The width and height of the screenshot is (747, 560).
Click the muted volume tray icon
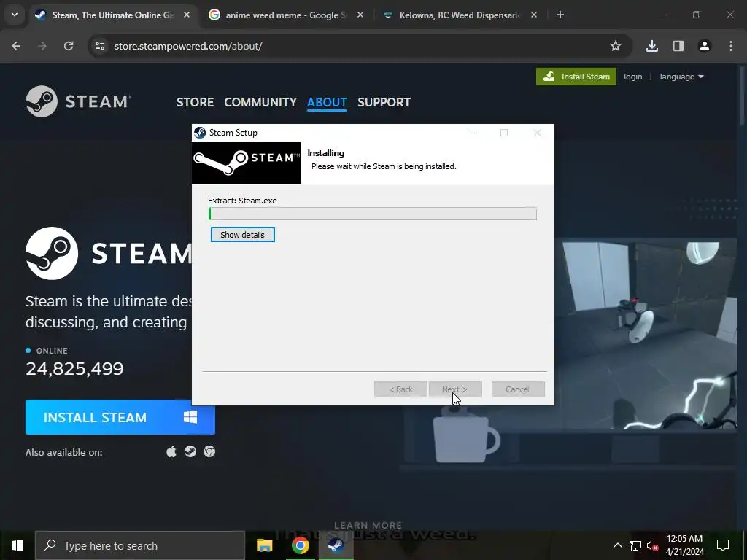pos(652,545)
